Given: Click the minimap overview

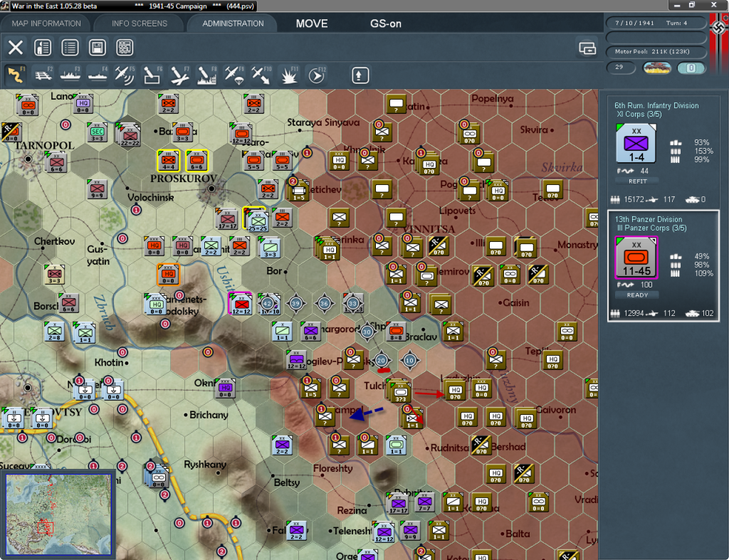Looking at the screenshot, I should [58, 514].
